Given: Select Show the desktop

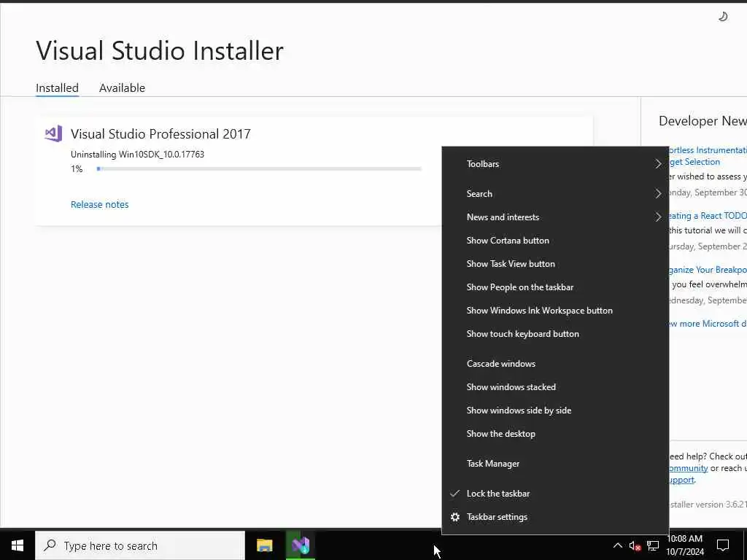Looking at the screenshot, I should coord(555,433).
